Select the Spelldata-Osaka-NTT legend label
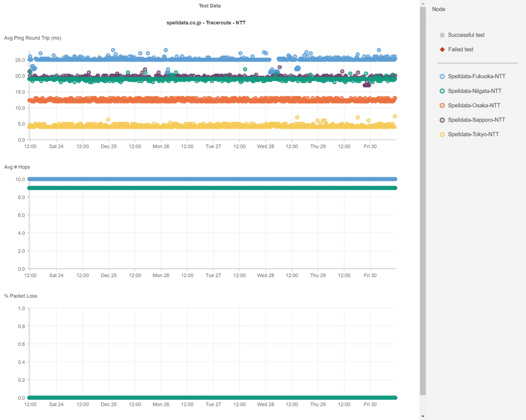Image resolution: width=526 pixels, height=420 pixels. 474,105
